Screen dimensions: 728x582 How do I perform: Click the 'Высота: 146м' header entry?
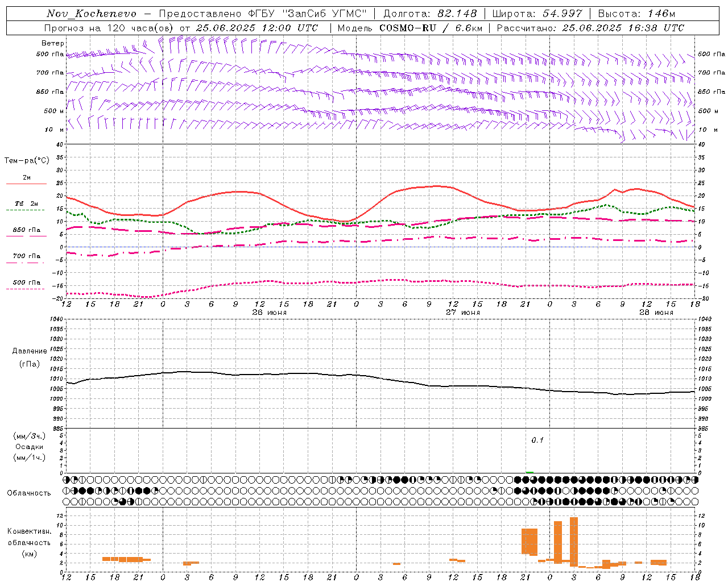click(637, 14)
